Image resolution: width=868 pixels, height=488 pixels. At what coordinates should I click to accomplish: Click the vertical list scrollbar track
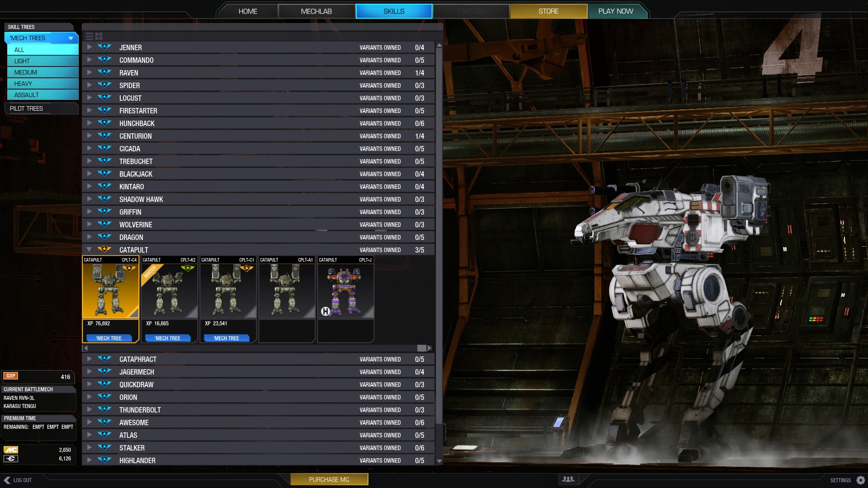click(439, 253)
